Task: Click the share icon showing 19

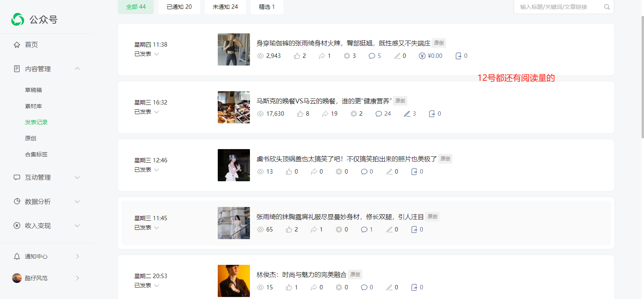Action: (x=325, y=114)
